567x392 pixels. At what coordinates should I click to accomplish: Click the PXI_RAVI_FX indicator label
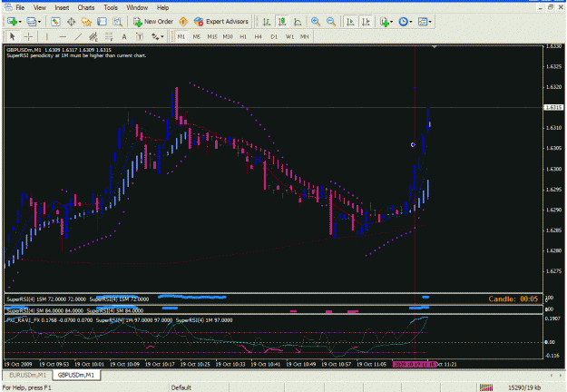50,320
